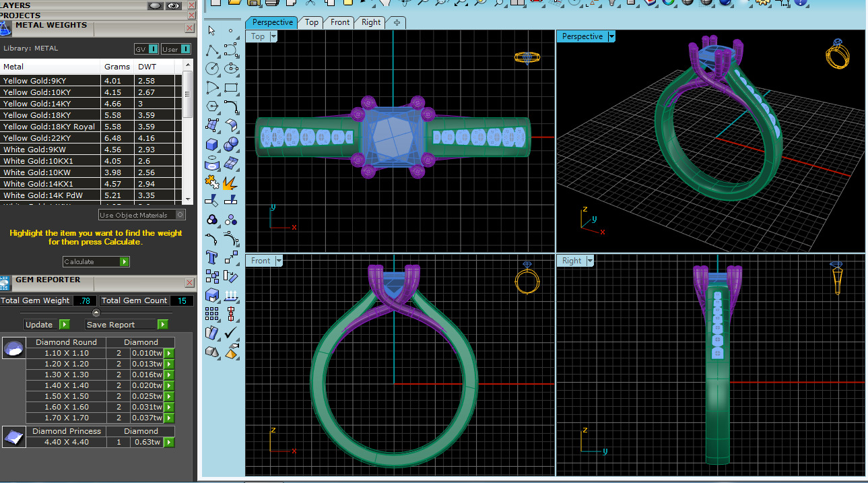The image size is (868, 483).
Task: Switch to the Top viewport tab
Action: click(311, 22)
